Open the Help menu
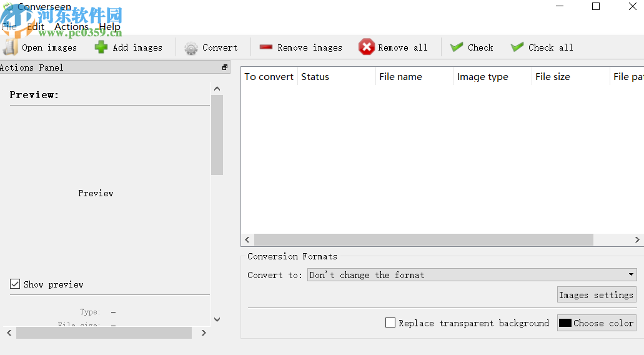Viewport: 644px width, 355px height. point(109,27)
